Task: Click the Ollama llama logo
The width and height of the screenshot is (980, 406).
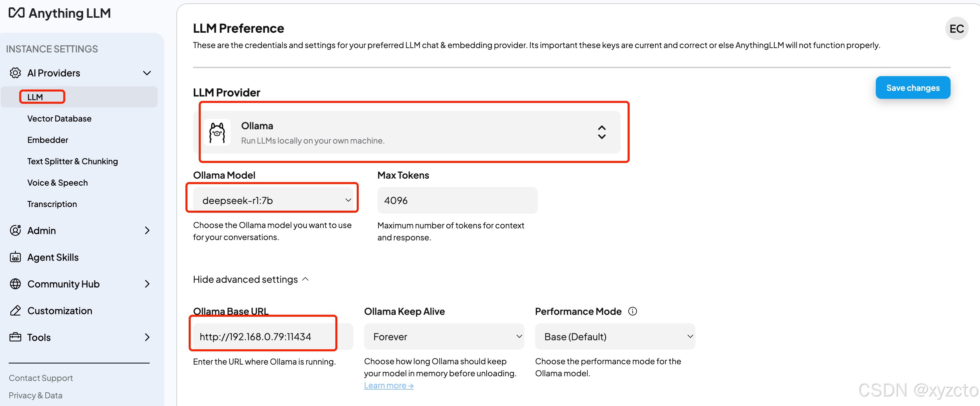Action: click(x=217, y=133)
